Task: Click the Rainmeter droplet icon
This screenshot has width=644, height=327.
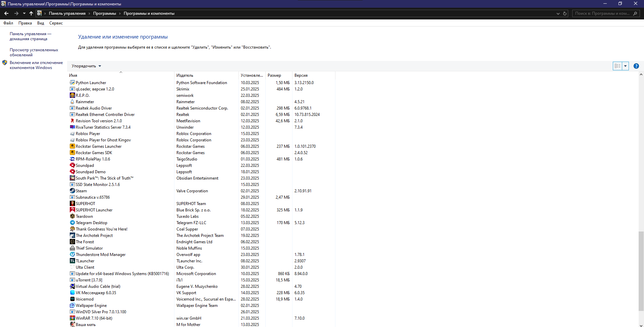Action: [72, 102]
